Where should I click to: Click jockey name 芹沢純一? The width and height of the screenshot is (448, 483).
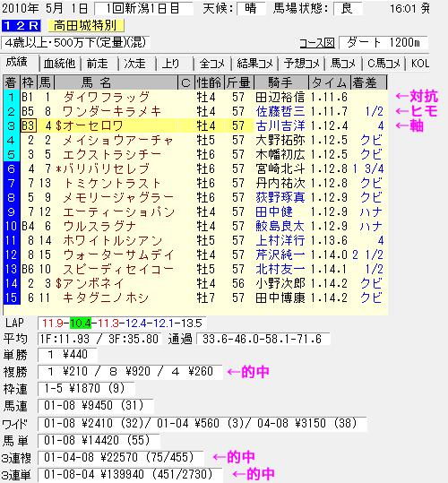pos(280,255)
